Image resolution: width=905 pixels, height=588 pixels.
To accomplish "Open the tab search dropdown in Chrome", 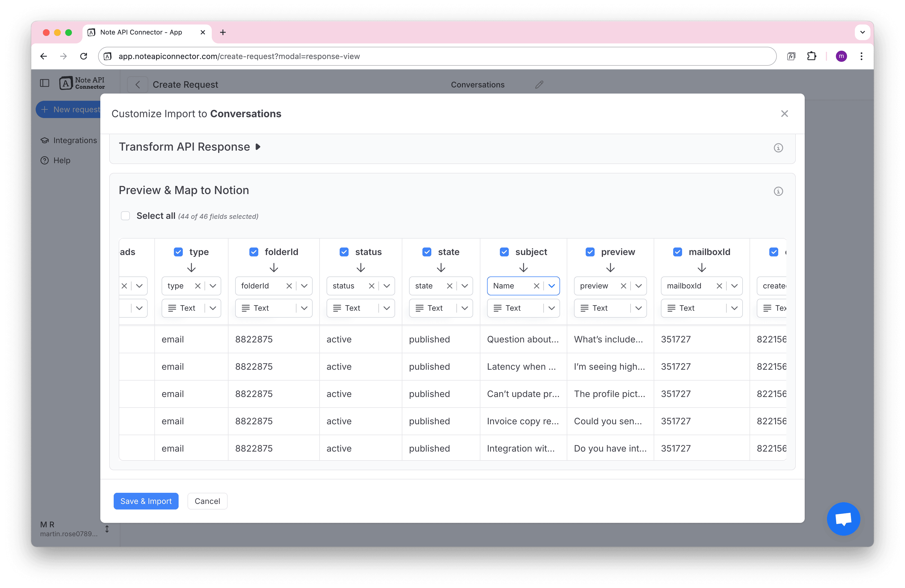I will tap(862, 32).
